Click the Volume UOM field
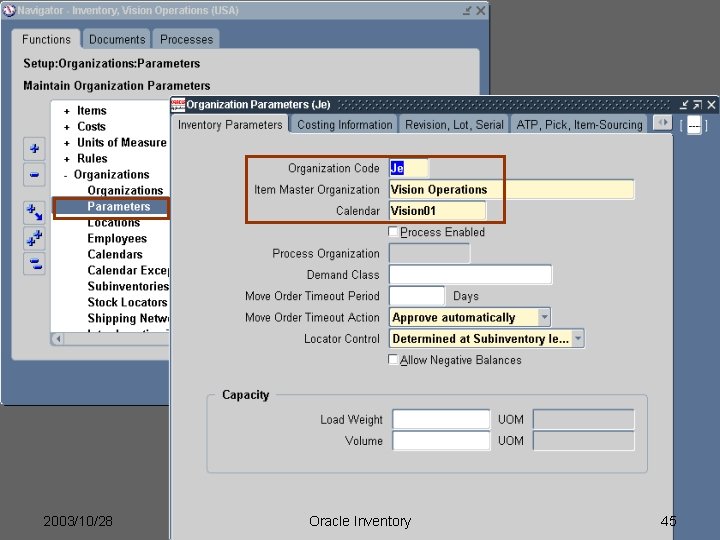 pos(583,441)
